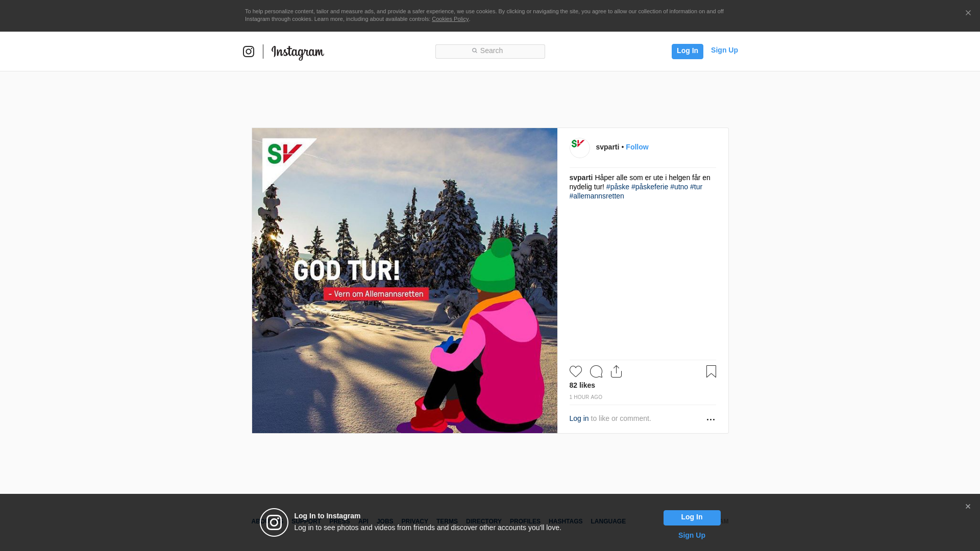Viewport: 980px width, 551px height.
Task: Open the header Sign Up link
Action: pos(724,50)
